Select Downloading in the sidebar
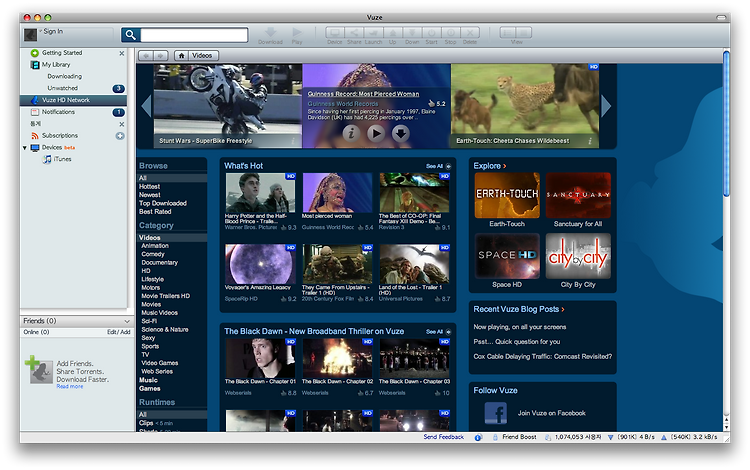Image resolution: width=750 pixels, height=470 pixels. point(65,77)
